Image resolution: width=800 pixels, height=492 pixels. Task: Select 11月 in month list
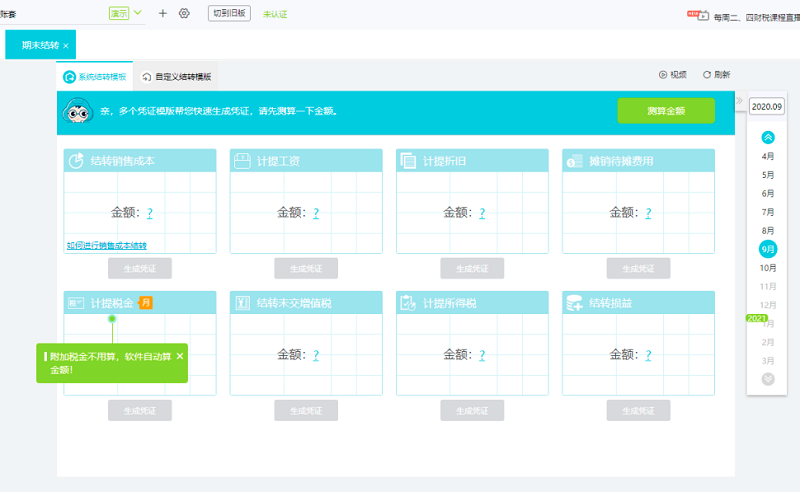point(768,286)
